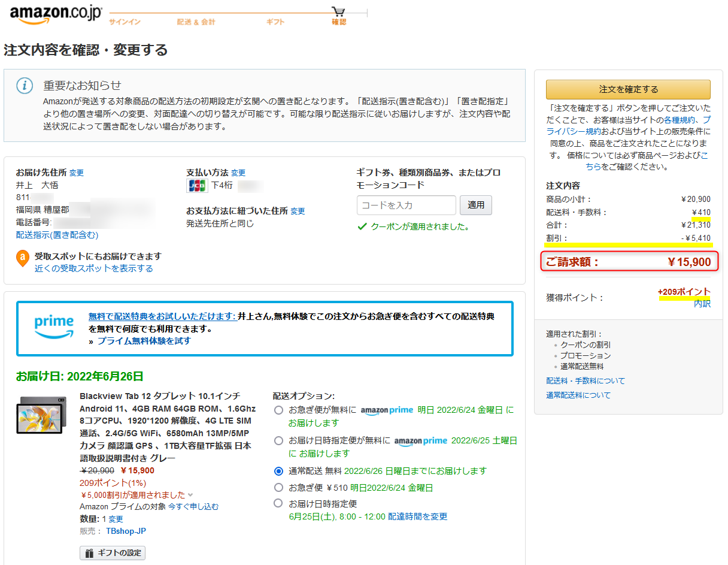Click the blue info icon beside 重要なお知らせ
728x565 pixels.
25,86
